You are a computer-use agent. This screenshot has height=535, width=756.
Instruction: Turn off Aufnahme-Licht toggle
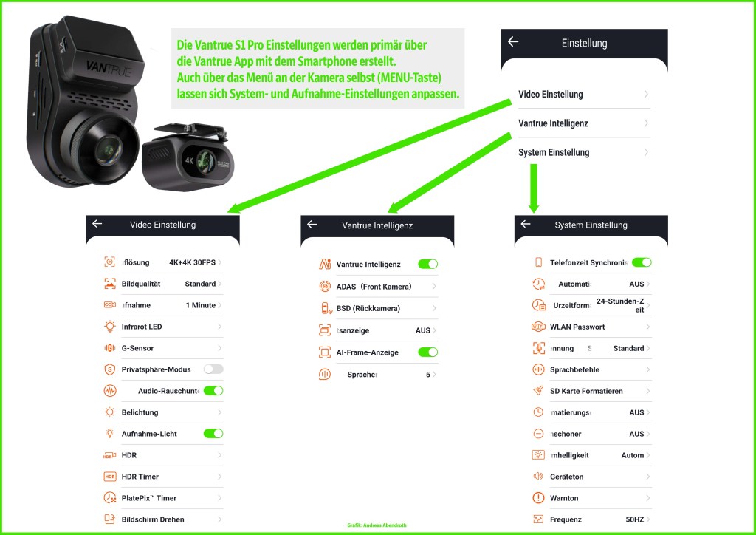(213, 433)
